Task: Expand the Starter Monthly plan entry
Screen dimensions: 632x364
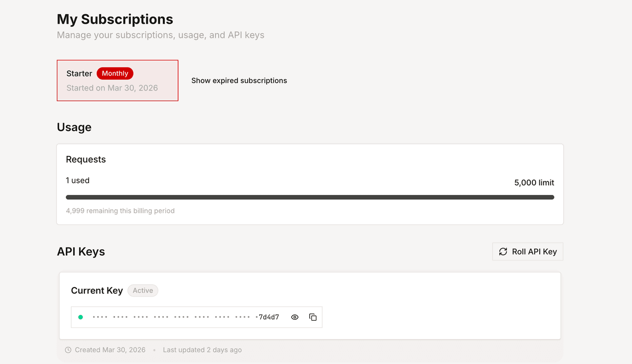Action: click(x=117, y=80)
